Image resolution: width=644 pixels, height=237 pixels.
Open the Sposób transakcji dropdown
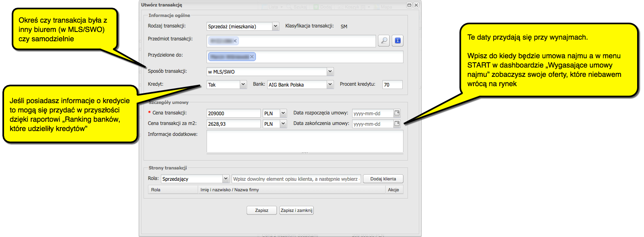pos(330,72)
